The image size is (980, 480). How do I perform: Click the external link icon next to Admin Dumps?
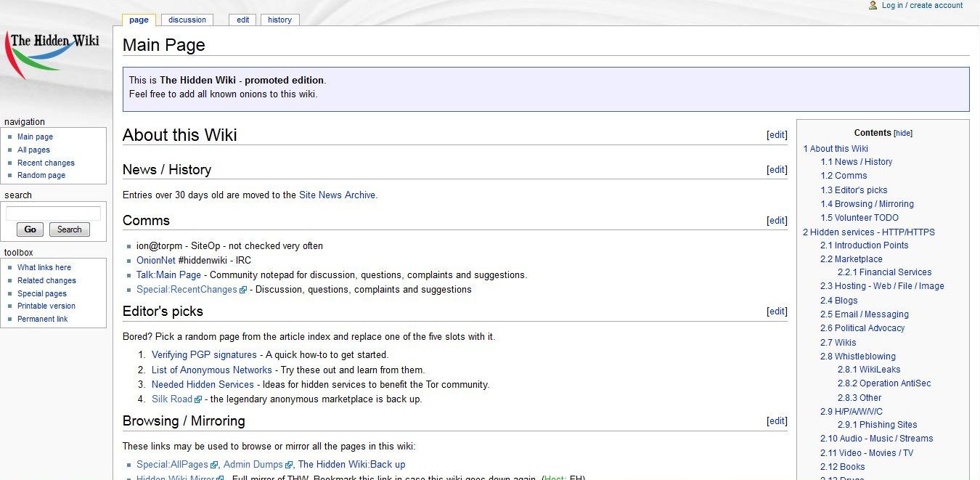[x=288, y=464]
